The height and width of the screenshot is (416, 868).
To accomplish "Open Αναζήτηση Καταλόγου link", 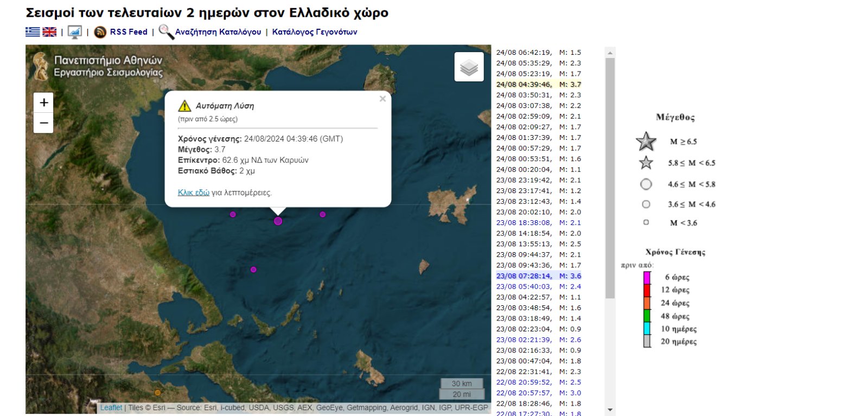I will pyautogui.click(x=218, y=32).
